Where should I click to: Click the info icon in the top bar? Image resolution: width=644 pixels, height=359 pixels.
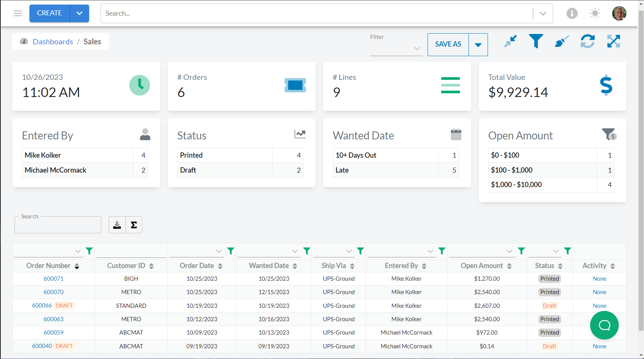[x=572, y=13]
